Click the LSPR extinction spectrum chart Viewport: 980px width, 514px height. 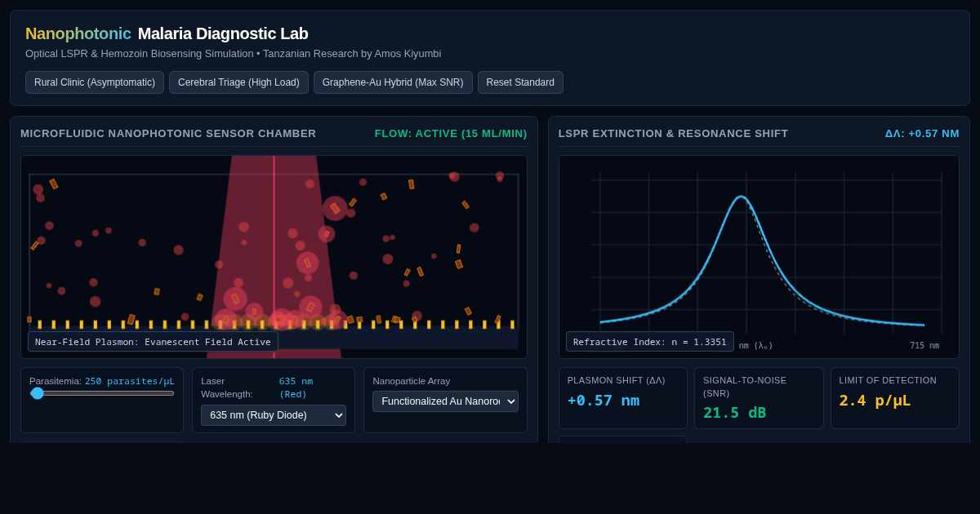tap(759, 257)
